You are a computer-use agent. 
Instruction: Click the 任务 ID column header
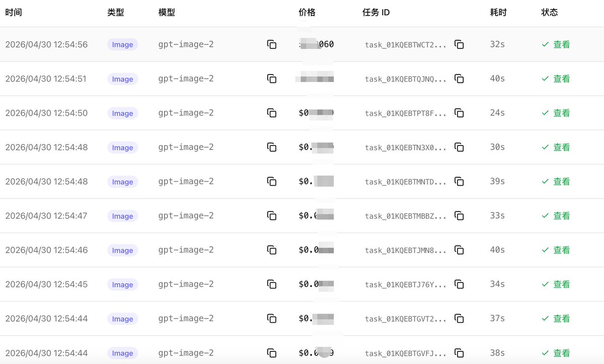pos(376,12)
